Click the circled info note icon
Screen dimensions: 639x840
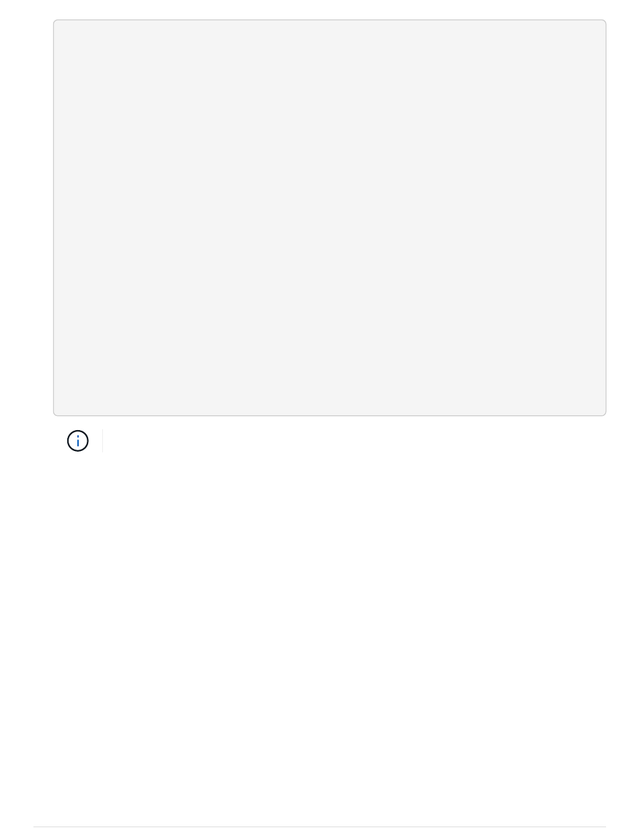point(78,441)
